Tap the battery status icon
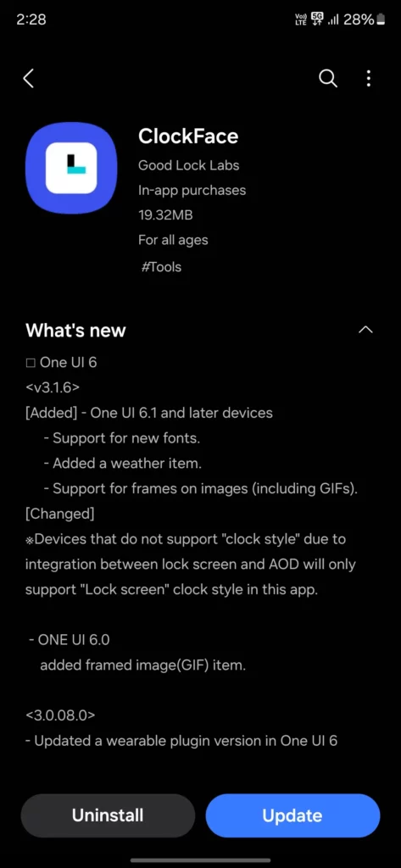401x868 pixels. pos(381,20)
